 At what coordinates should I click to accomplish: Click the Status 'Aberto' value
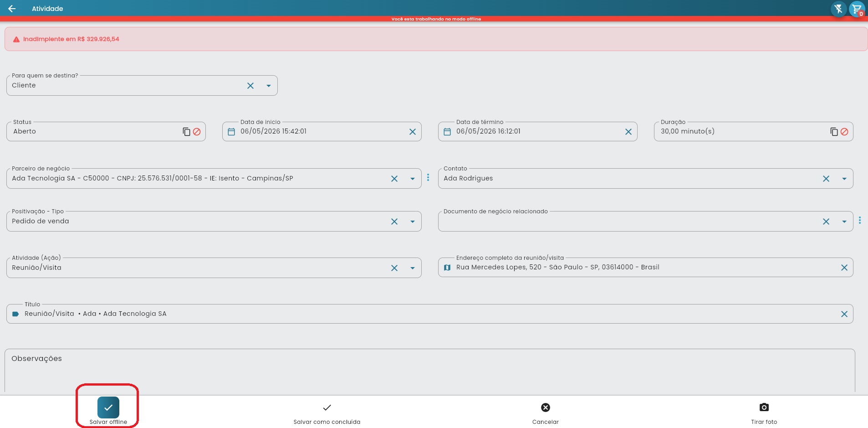tap(25, 131)
